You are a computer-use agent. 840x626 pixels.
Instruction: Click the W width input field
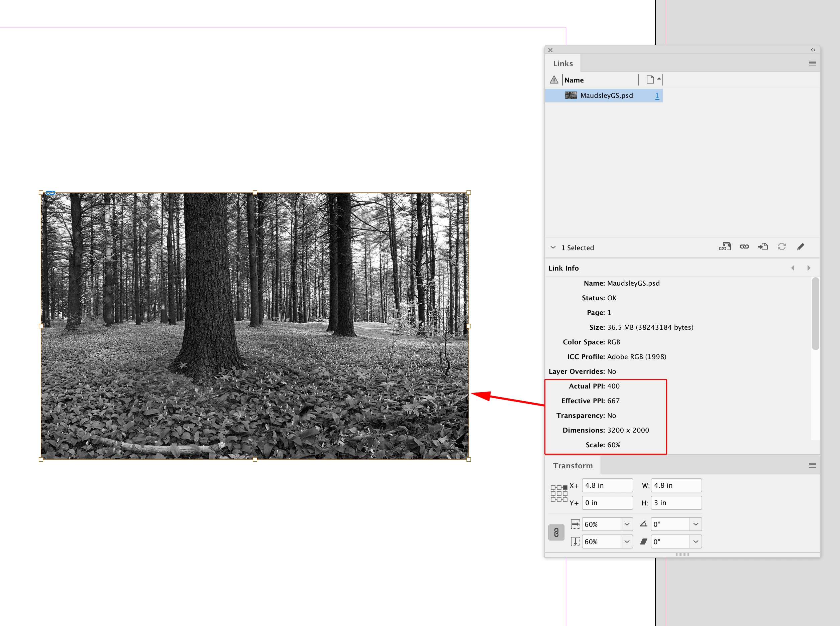pos(676,485)
